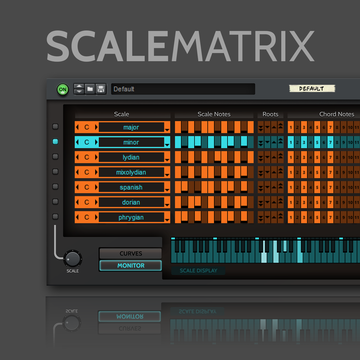The image size is (360, 360).
Task: Click single-up Roots arrow in major row
Action: pyautogui.click(x=274, y=127)
